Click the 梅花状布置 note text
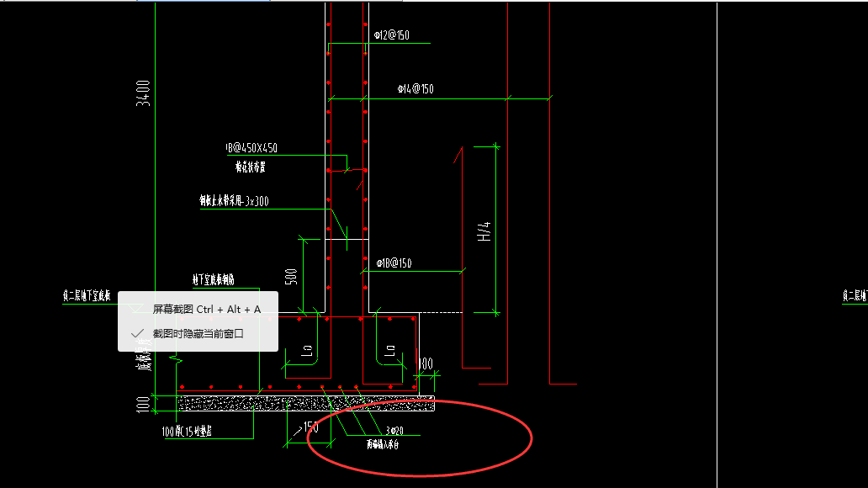 pos(250,167)
